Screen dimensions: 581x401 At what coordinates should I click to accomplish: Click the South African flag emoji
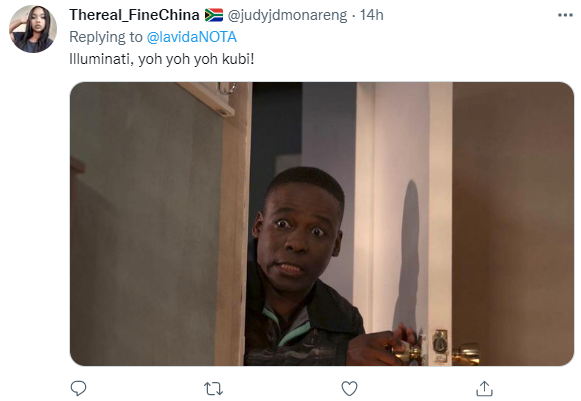[x=214, y=15]
